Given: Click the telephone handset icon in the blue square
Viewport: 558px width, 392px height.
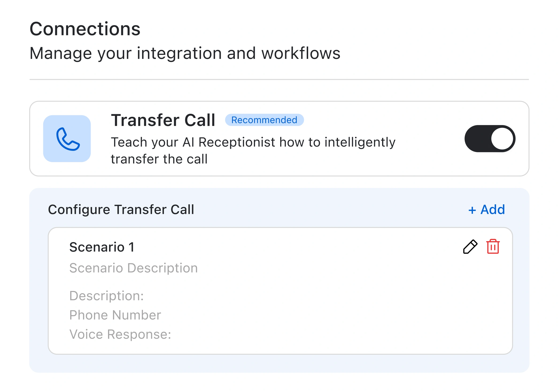Looking at the screenshot, I should point(67,139).
